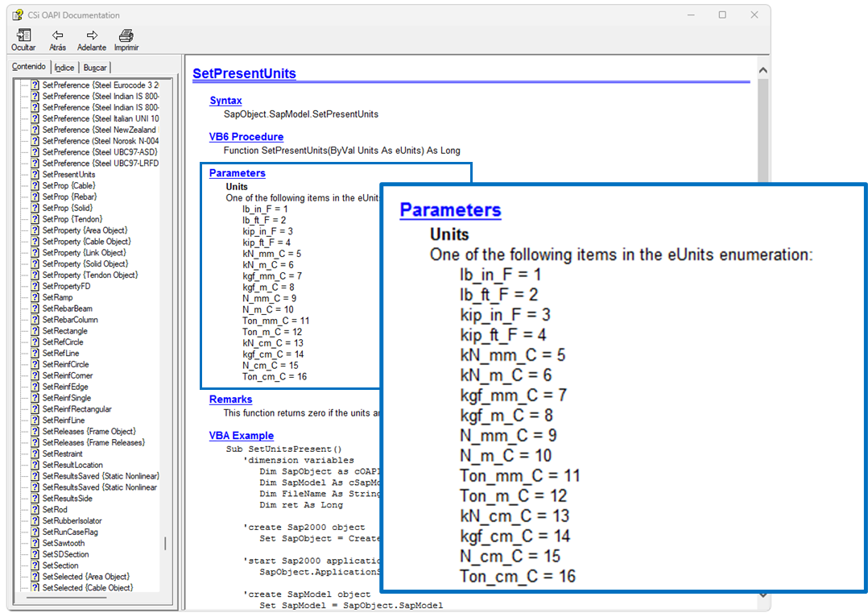Open the VBA Example heading link
The height and width of the screenshot is (613, 868).
pyautogui.click(x=241, y=436)
